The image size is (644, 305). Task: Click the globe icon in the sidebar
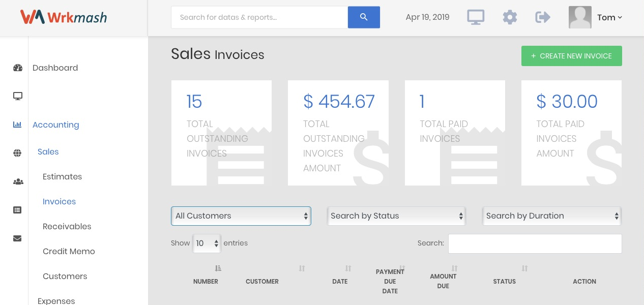(x=17, y=153)
